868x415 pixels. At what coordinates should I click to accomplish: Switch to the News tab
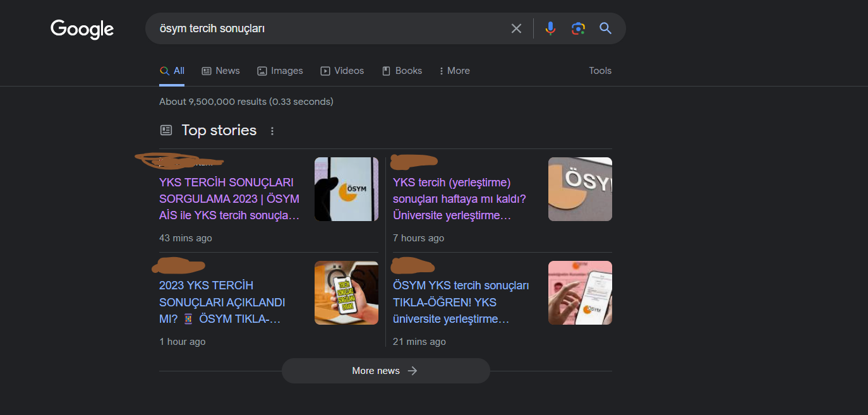point(220,71)
